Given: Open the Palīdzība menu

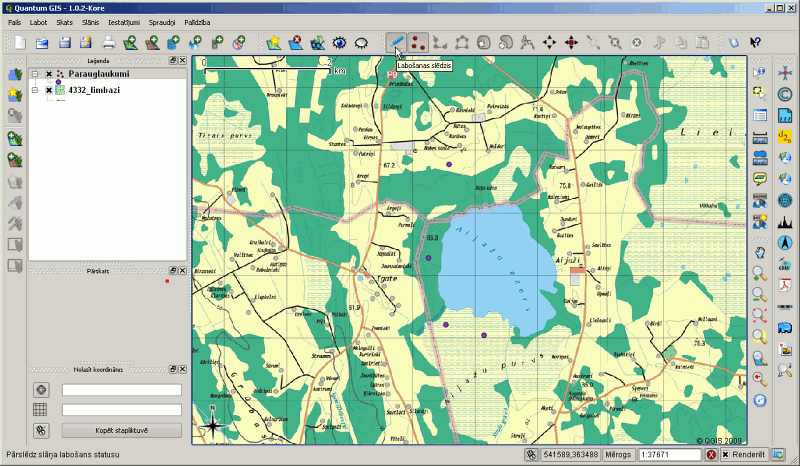Looking at the screenshot, I should [x=197, y=22].
